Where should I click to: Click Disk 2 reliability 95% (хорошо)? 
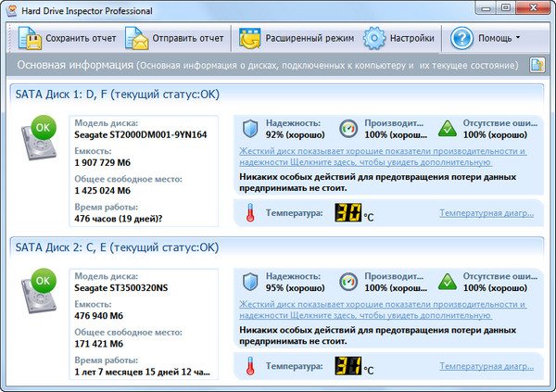tap(295, 288)
